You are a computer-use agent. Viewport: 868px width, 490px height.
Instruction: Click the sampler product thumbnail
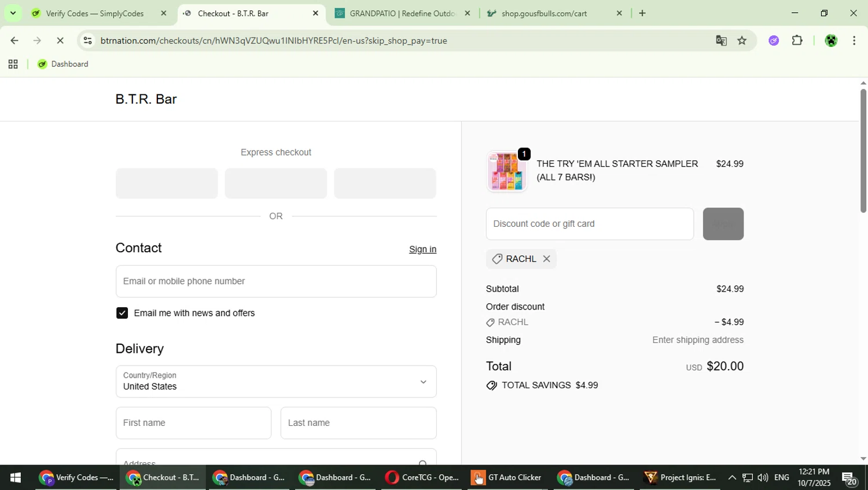pos(506,172)
